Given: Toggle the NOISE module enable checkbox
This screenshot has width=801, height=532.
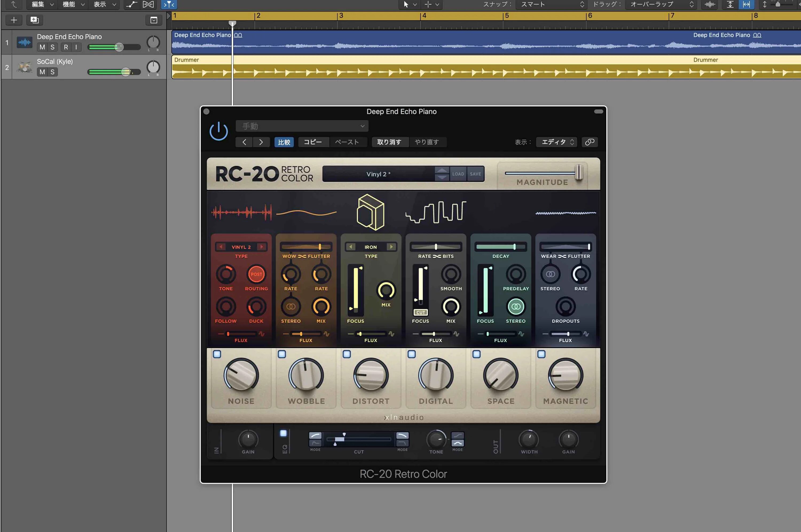Looking at the screenshot, I should 217,354.
